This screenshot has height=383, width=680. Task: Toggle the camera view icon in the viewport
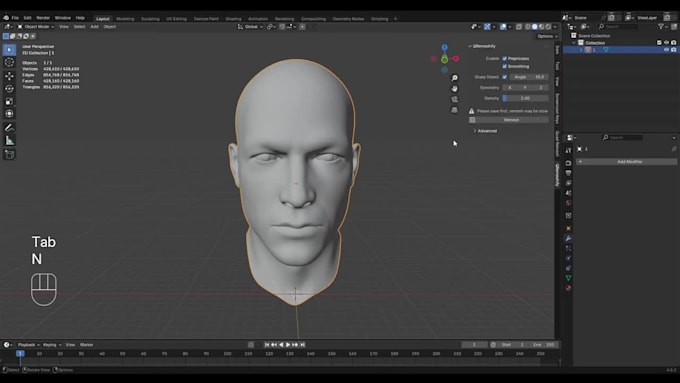click(454, 99)
